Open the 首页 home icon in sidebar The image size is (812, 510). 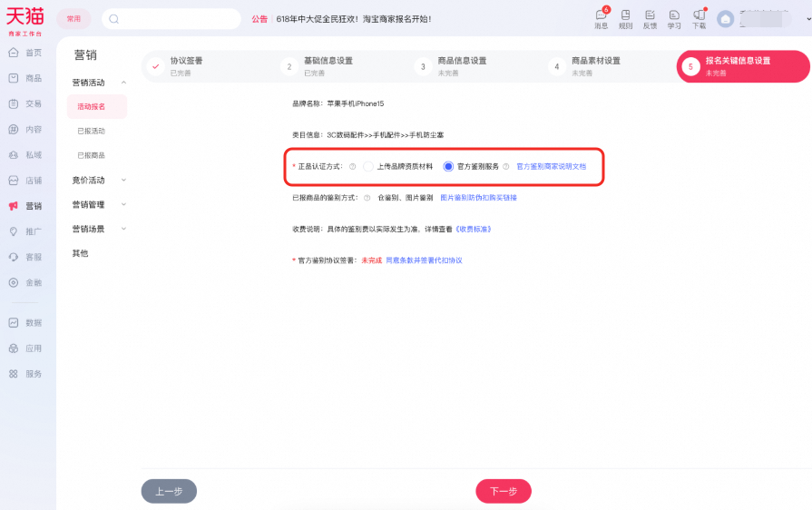(x=14, y=53)
